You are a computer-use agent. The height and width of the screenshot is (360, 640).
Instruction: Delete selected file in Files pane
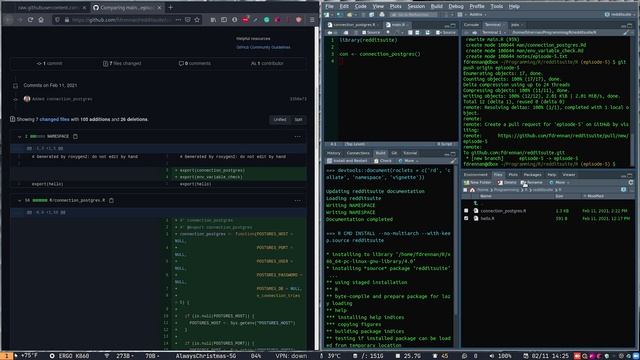coord(507,182)
